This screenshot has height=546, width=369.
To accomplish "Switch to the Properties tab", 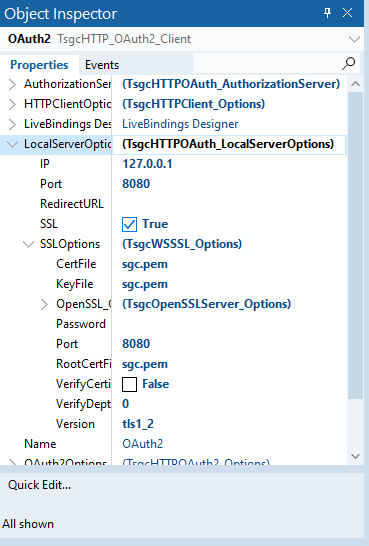I will pyautogui.click(x=39, y=65).
